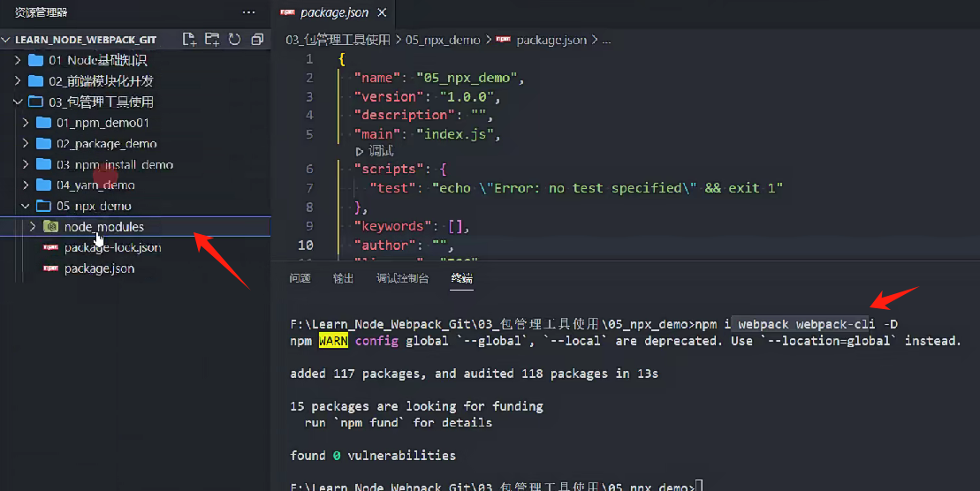Image resolution: width=980 pixels, height=491 pixels.
Task: Switch to the 问题 panel tab
Action: (x=300, y=278)
